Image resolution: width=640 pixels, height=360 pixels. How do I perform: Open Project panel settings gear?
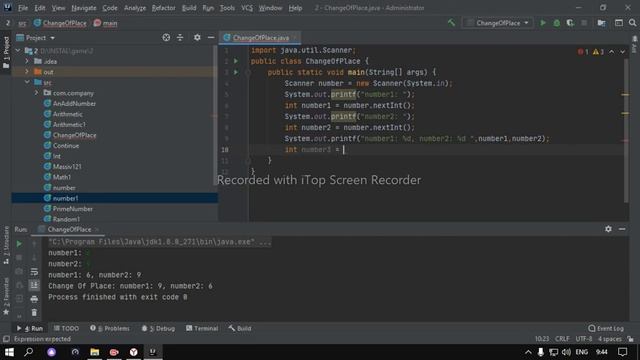(x=197, y=38)
